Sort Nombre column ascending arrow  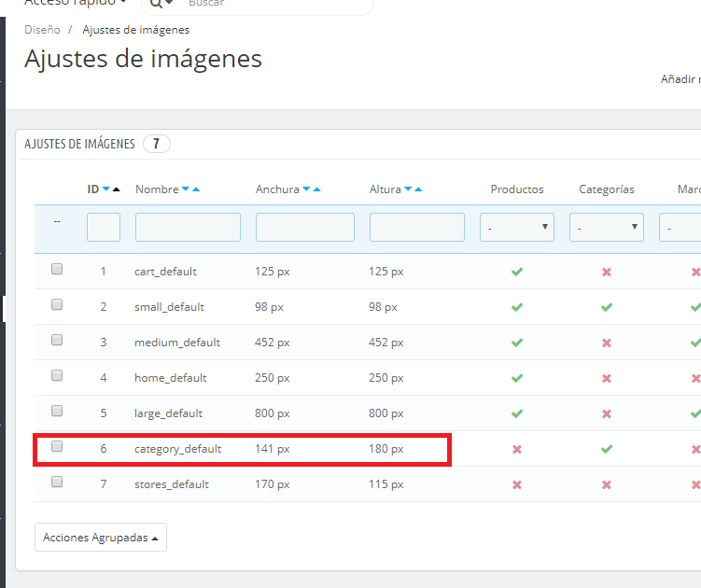coord(196,189)
